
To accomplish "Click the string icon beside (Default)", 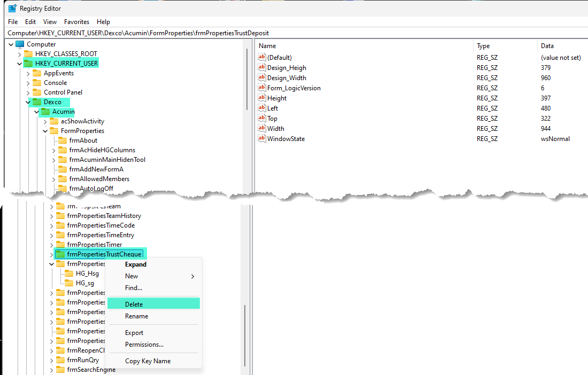I will point(262,57).
